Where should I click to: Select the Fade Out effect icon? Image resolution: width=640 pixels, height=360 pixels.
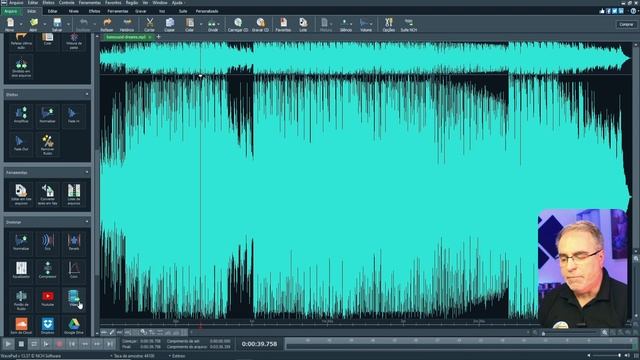[21, 143]
